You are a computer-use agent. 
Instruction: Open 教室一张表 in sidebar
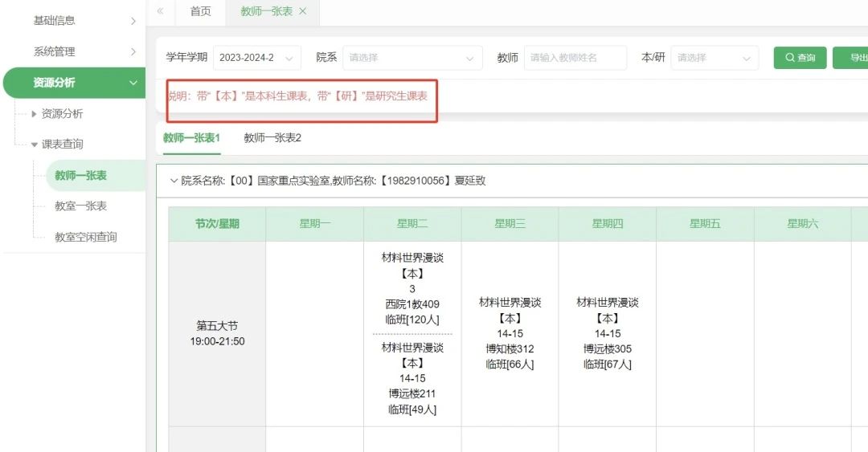click(x=80, y=206)
